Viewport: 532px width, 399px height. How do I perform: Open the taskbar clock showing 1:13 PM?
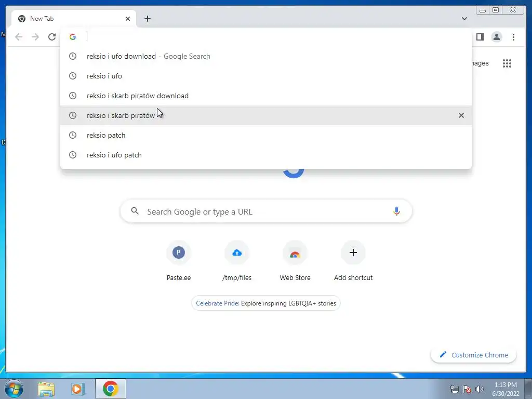[x=506, y=389]
